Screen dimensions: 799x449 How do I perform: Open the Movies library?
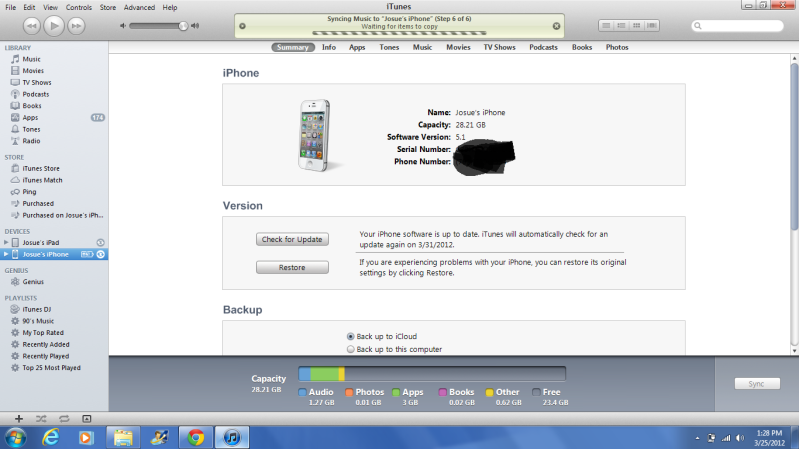(x=33, y=71)
